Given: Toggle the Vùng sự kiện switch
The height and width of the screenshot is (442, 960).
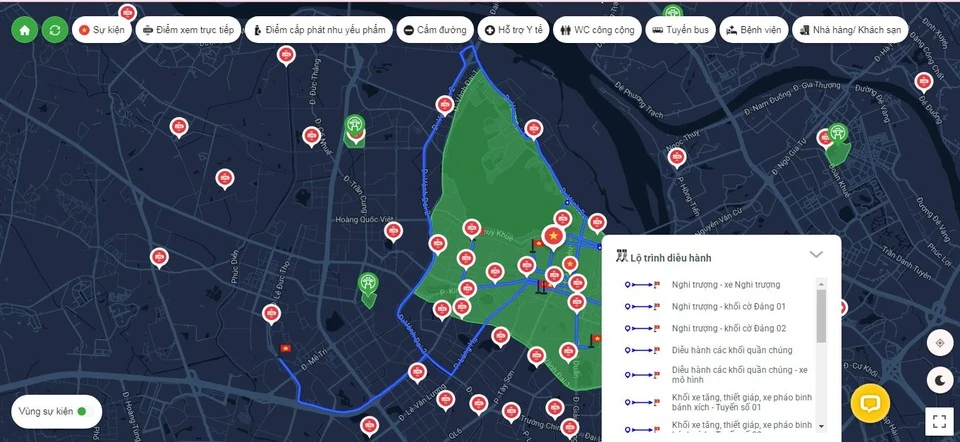Looking at the screenshot, I should [82, 411].
